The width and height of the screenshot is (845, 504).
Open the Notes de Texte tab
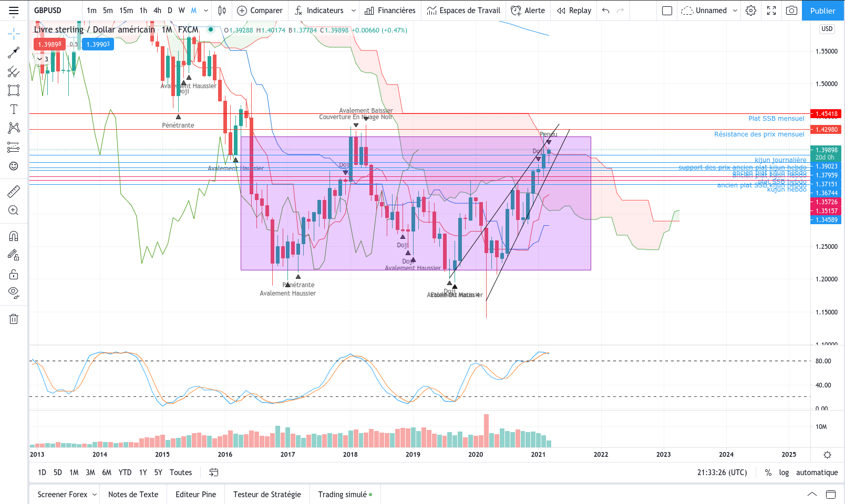[x=133, y=495]
